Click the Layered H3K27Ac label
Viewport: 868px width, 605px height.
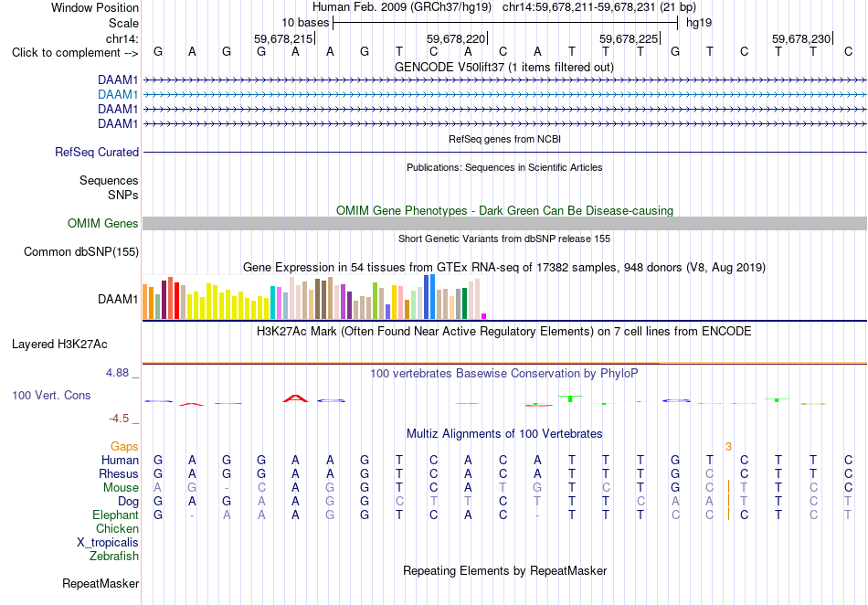coord(59,345)
